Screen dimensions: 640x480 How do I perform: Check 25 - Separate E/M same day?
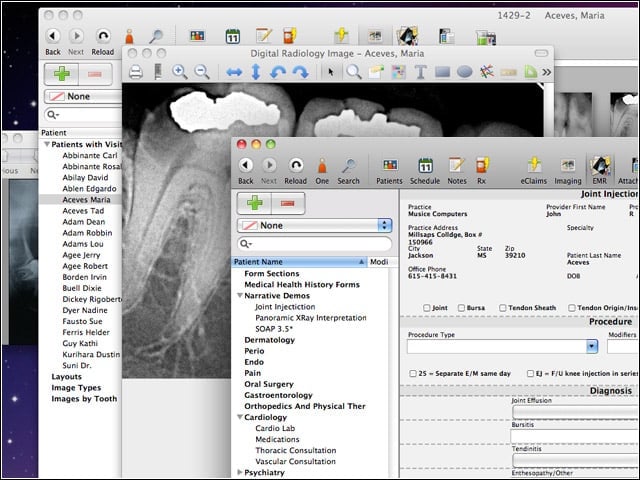click(413, 373)
